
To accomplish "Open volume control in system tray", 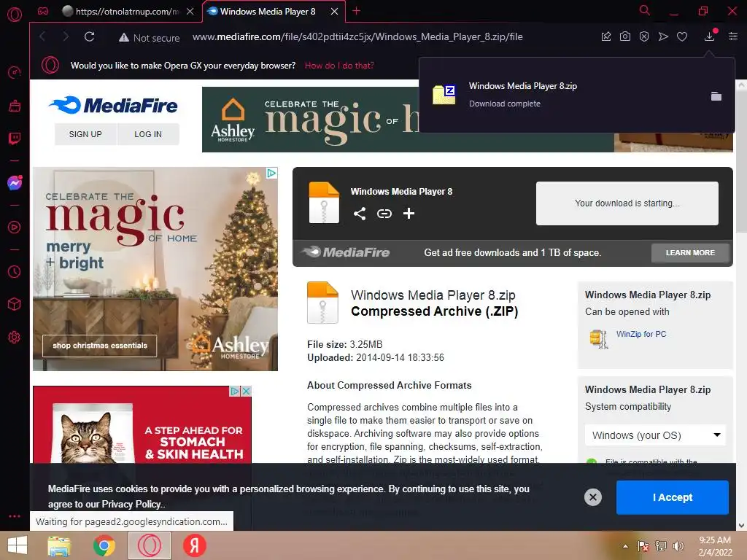I will tap(678, 546).
